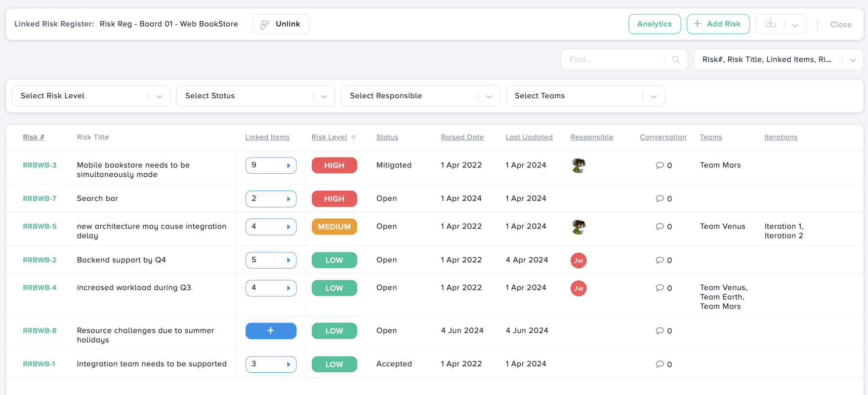Click responsible avatar on RRBWB-3 row
This screenshot has width=868, height=395.
[x=579, y=165]
